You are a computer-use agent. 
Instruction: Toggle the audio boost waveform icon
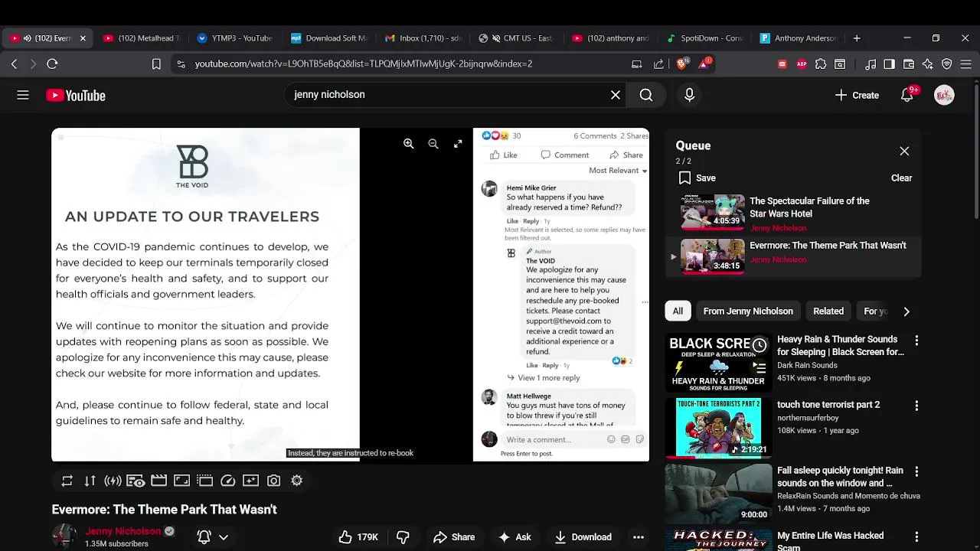(x=113, y=481)
